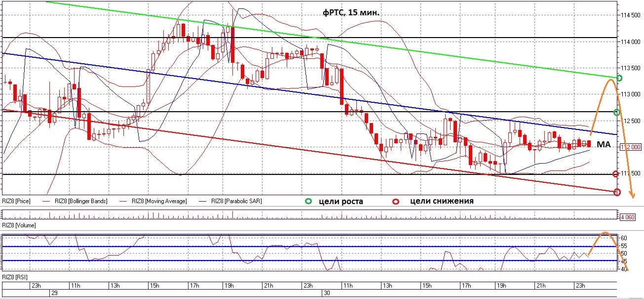Viewport: 644px width, 299px height.
Task: Click the 113 500 price axis label
Action: [631, 68]
